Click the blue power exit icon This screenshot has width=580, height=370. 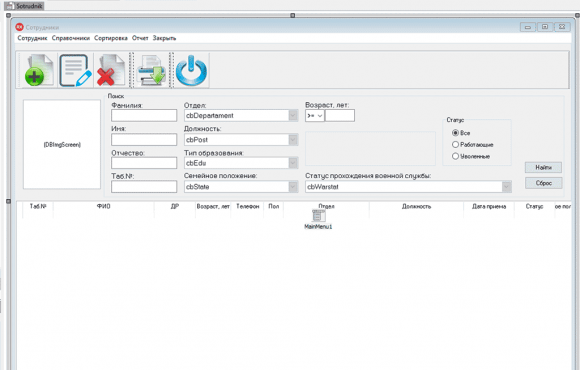[192, 70]
